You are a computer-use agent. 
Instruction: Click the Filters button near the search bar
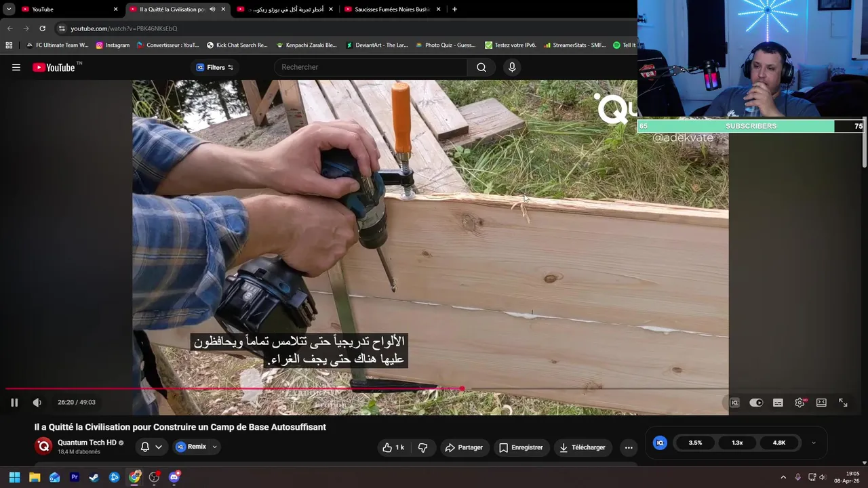click(x=215, y=67)
